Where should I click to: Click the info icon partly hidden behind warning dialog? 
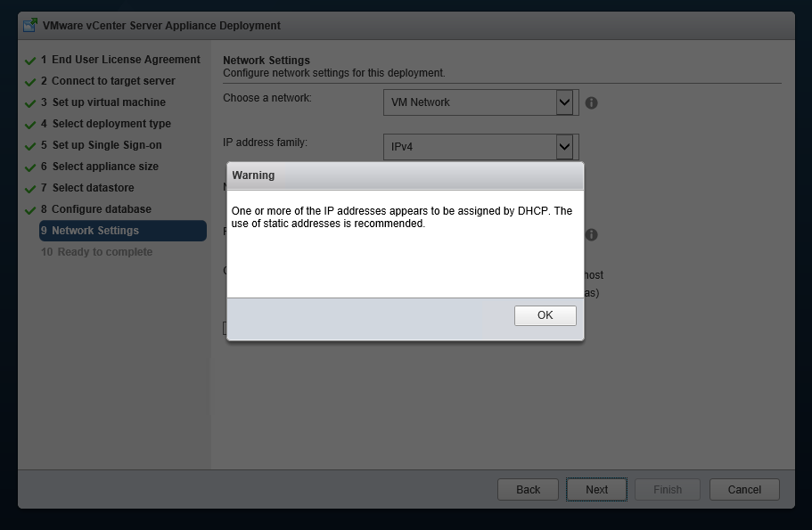[x=591, y=234]
